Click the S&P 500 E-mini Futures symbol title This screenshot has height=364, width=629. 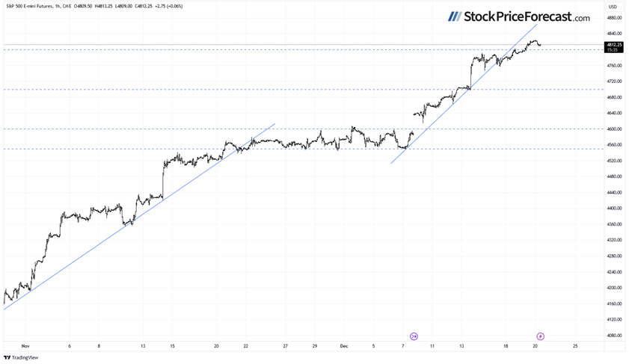(x=32, y=6)
